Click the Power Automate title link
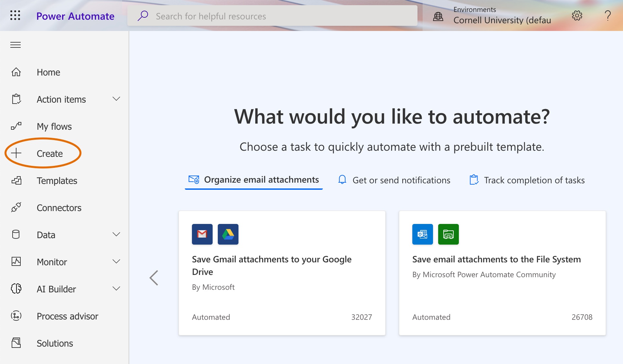Image resolution: width=623 pixels, height=364 pixels. pos(75,16)
